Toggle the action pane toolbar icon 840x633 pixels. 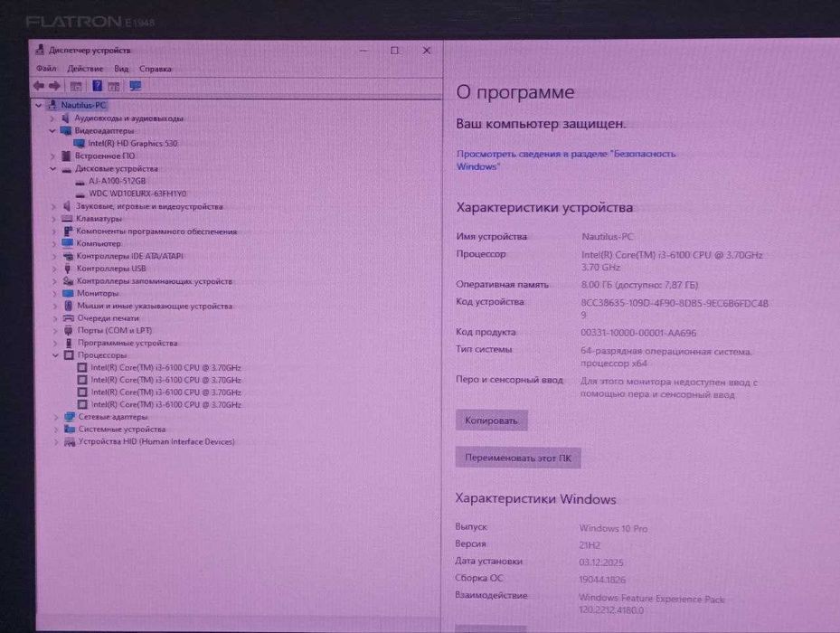coord(114,86)
